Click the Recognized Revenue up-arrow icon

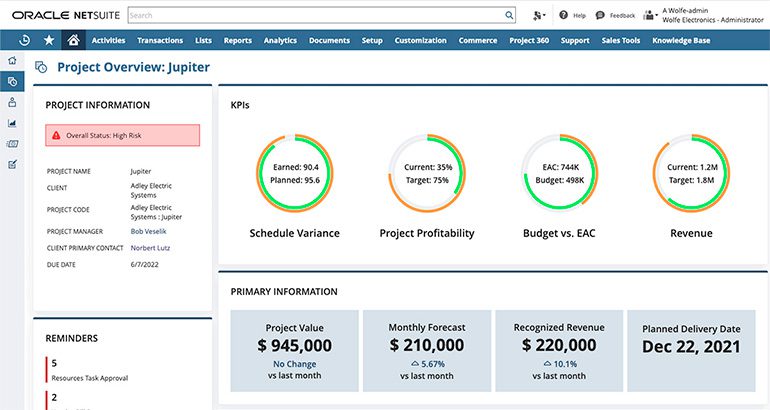(x=548, y=364)
